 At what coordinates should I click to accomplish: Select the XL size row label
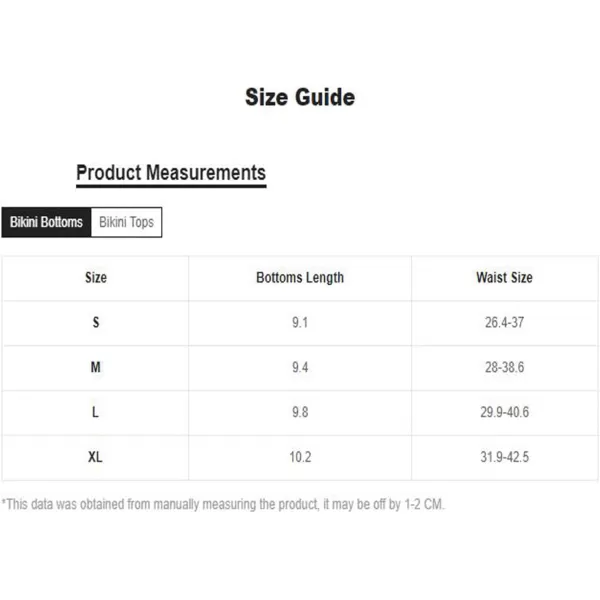click(x=96, y=457)
